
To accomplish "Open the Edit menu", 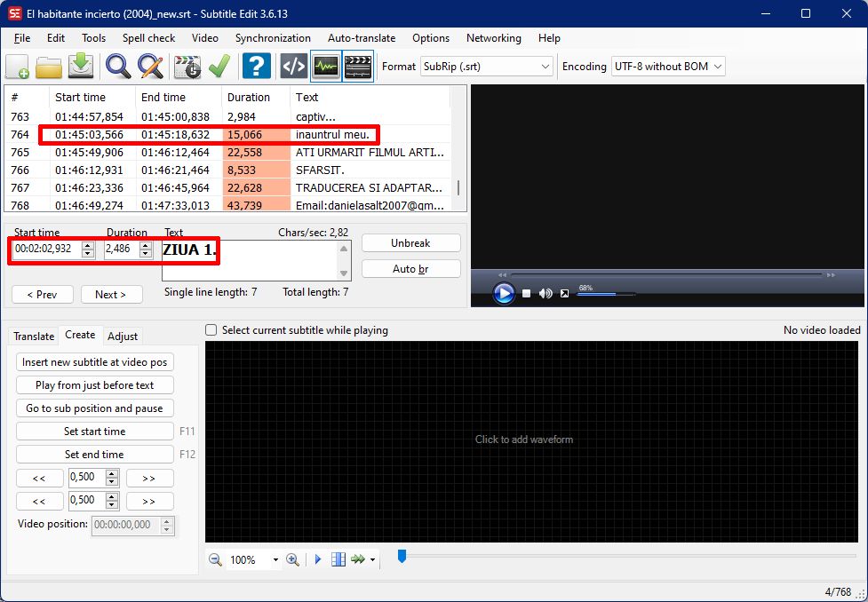I will point(56,38).
